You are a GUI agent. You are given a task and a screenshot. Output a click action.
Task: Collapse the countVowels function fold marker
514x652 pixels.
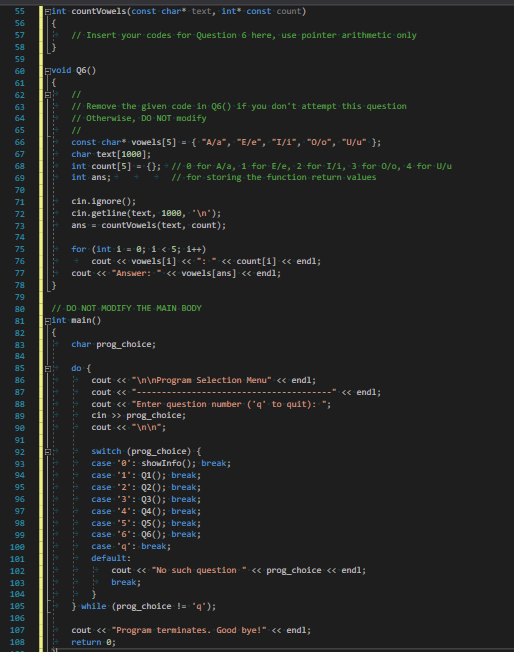coord(48,12)
